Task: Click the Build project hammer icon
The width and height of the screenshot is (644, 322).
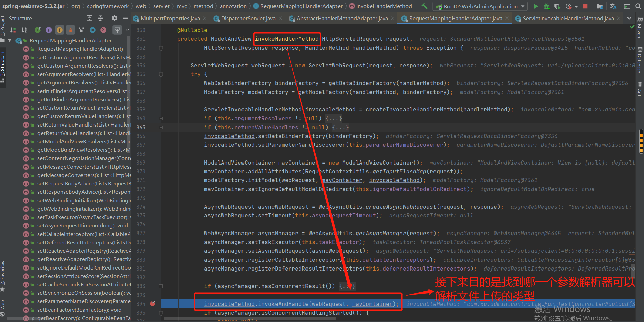Action: click(424, 6)
